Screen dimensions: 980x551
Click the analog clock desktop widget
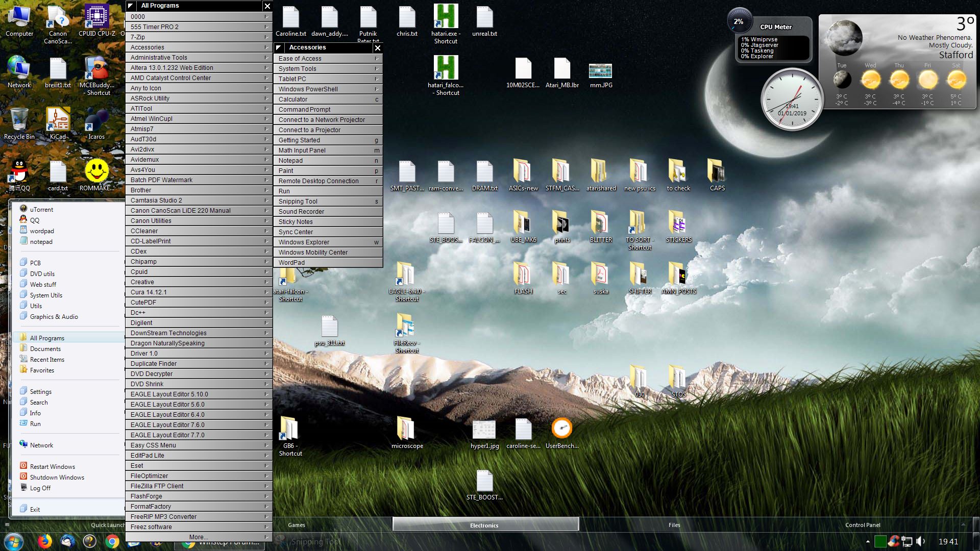792,99
